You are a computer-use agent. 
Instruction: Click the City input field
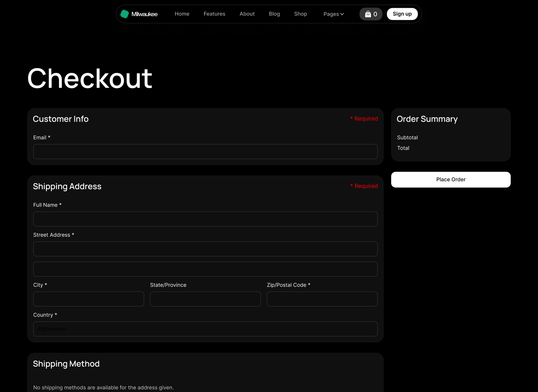(89, 299)
